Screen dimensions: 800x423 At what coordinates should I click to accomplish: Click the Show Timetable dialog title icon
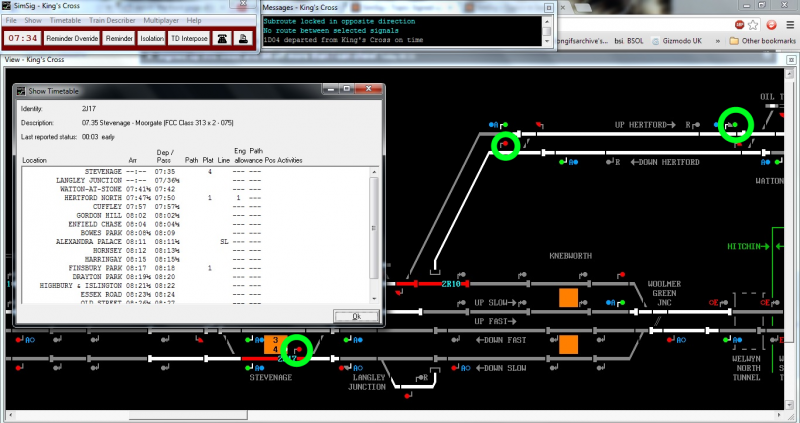pos(21,91)
